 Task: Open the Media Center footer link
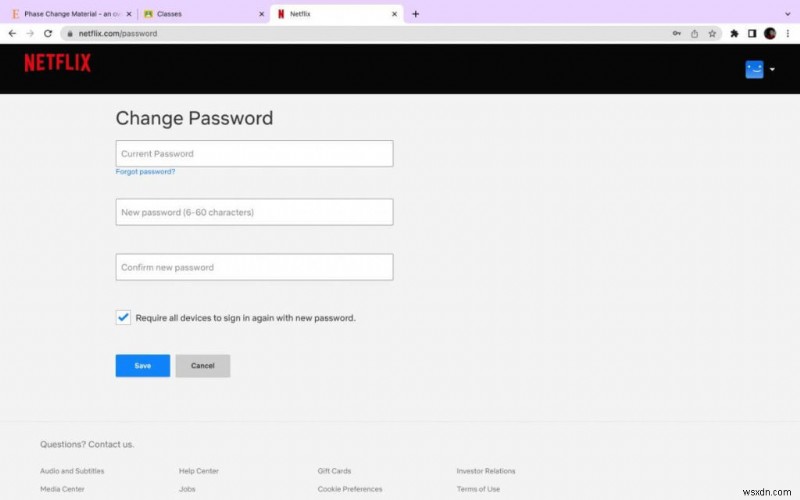click(62, 489)
